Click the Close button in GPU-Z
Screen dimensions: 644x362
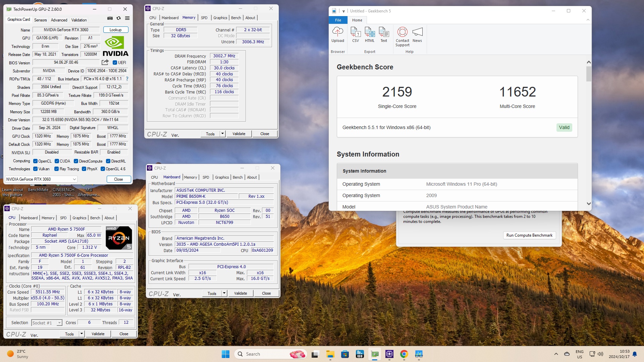point(118,179)
